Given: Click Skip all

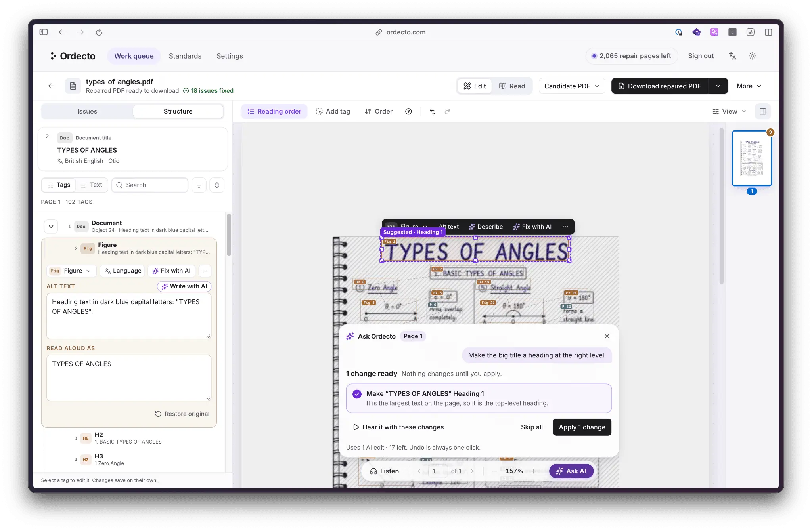Looking at the screenshot, I should 532,427.
